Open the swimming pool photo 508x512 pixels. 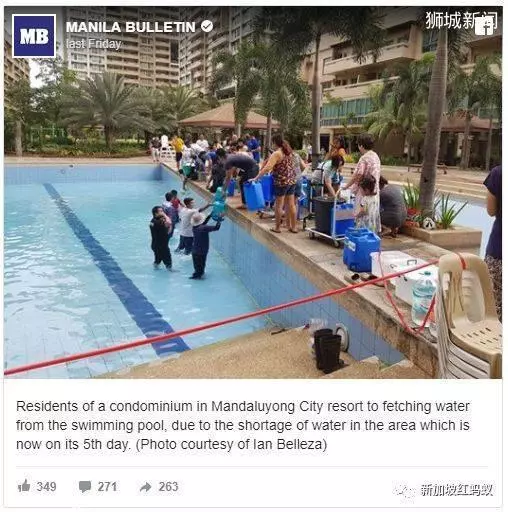pyautogui.click(x=253, y=193)
